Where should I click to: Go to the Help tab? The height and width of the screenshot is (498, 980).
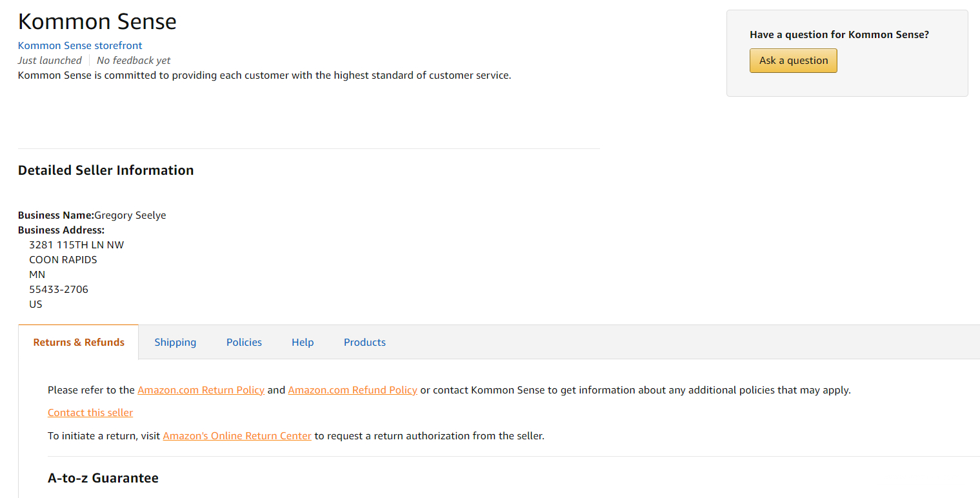pyautogui.click(x=303, y=343)
